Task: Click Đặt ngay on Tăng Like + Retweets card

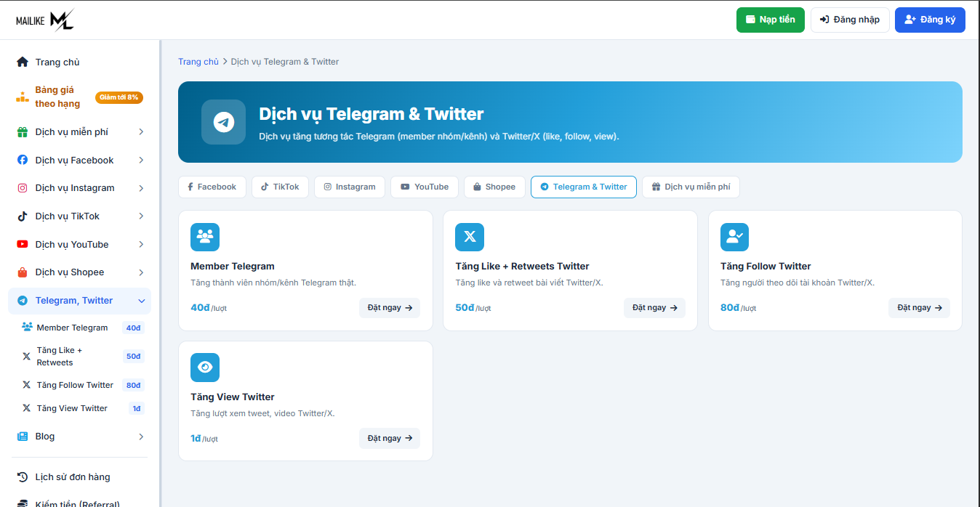Action: 654,308
